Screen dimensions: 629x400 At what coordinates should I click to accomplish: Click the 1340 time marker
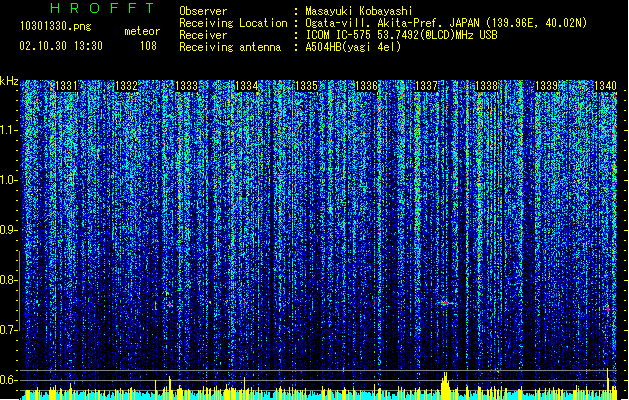(605, 86)
